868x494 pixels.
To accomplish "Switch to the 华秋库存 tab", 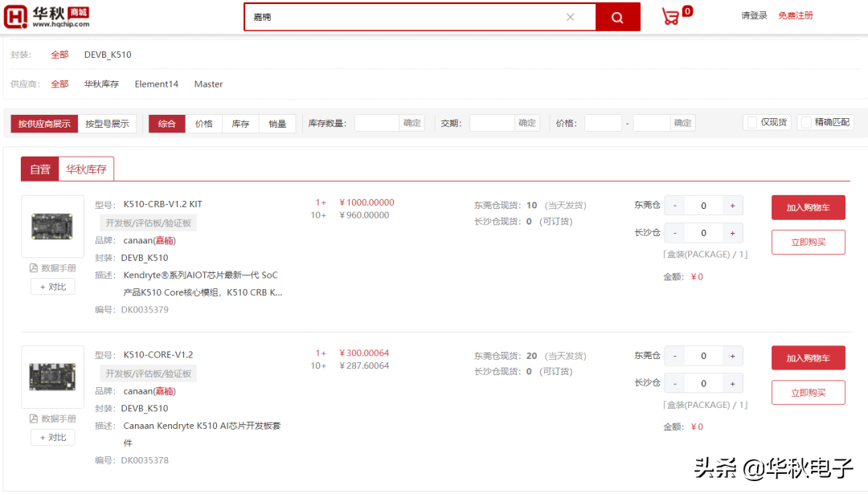I will pos(86,169).
